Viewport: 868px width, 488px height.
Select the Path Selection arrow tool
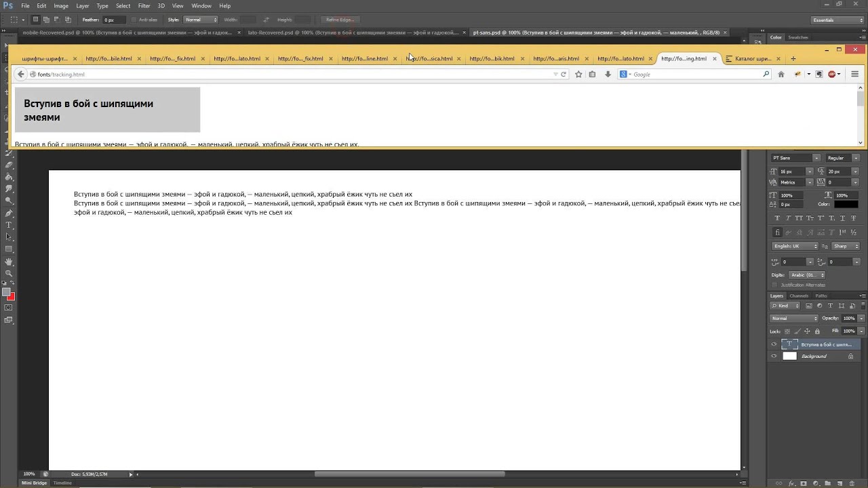click(x=9, y=237)
